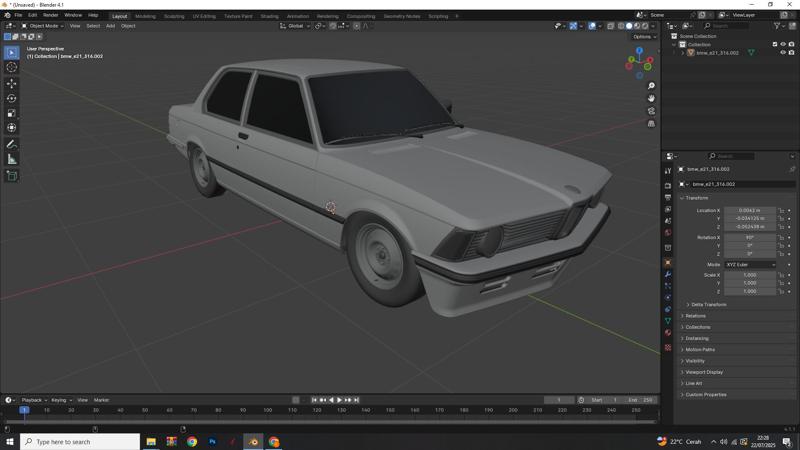800x450 pixels.
Task: Open the XYZ Euler rotation mode dropdown
Action: pyautogui.click(x=750, y=265)
